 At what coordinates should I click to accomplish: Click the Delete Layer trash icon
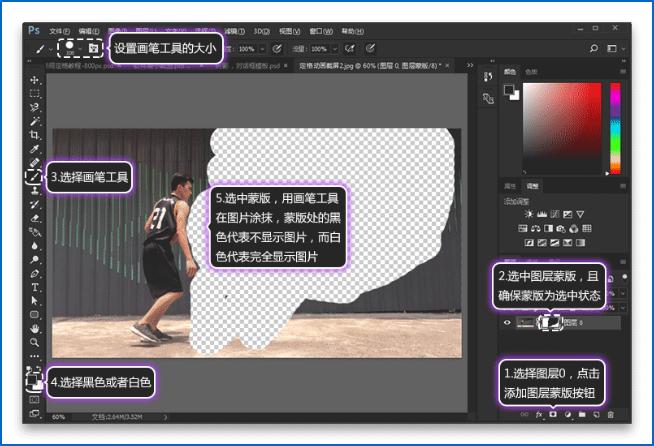610,414
